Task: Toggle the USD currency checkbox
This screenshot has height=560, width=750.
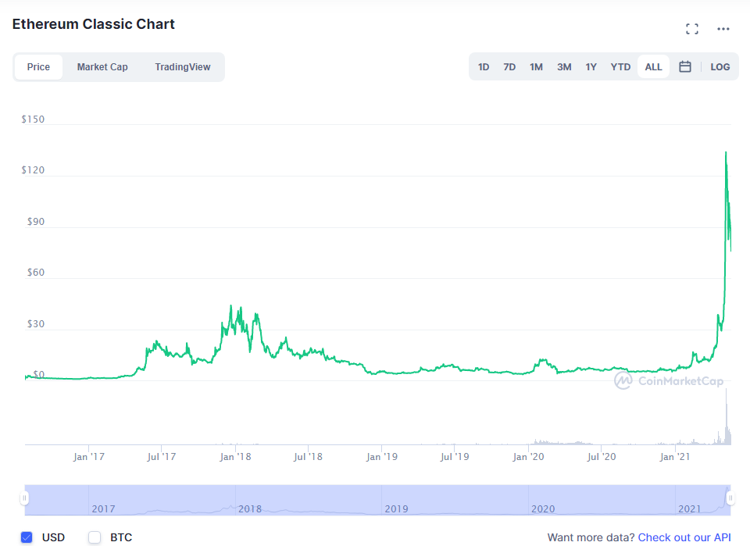Action: point(27,537)
